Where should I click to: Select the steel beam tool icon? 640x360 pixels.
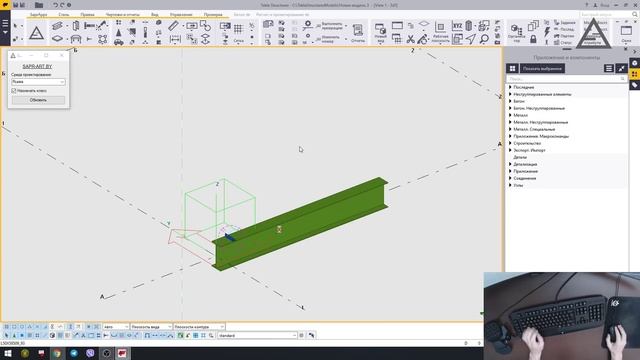click(x=57, y=26)
